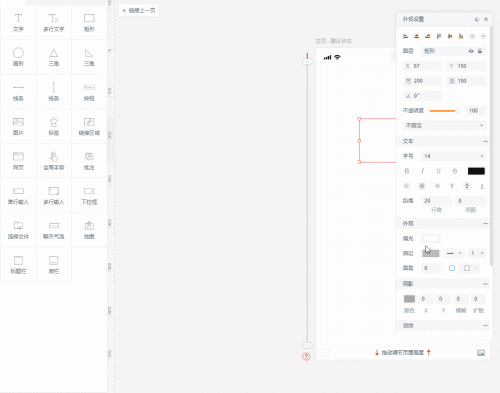Select the isosceles 三角 triangle component
Image resolution: width=500 pixels, height=393 pixels.
pyautogui.click(x=54, y=57)
